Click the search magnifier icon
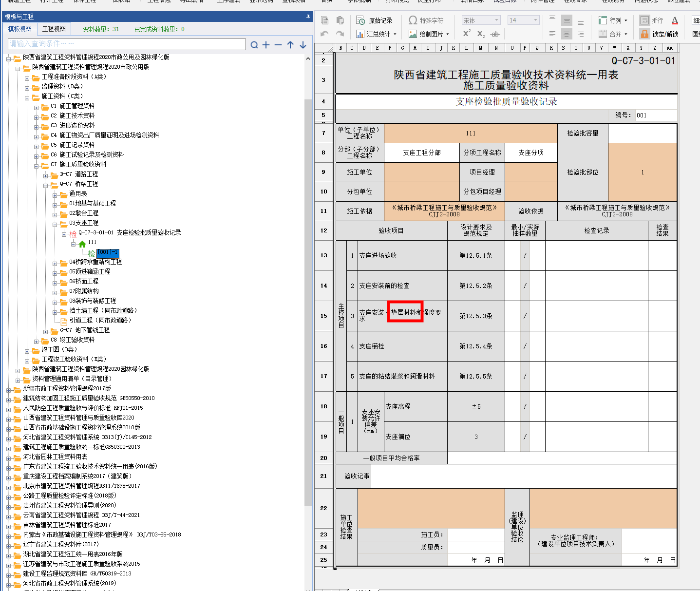This screenshot has width=700, height=591. click(254, 45)
